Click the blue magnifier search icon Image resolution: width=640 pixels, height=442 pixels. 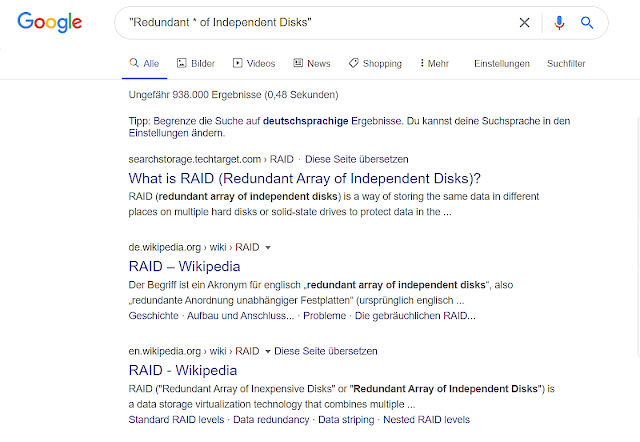point(587,22)
